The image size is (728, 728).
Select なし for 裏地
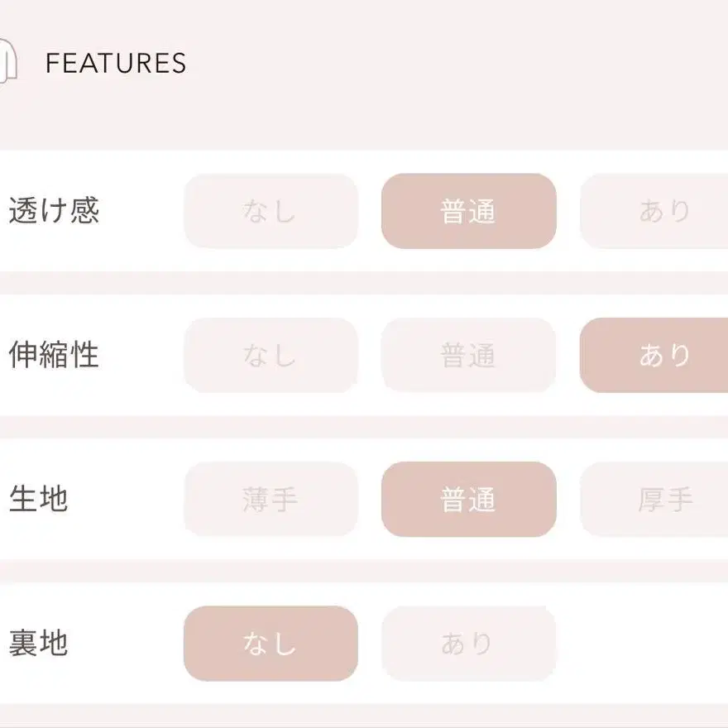271,644
